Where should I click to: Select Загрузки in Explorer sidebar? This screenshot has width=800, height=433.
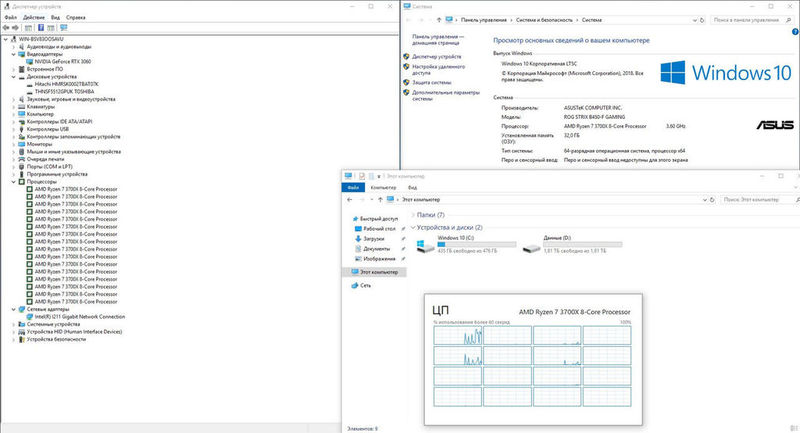tap(374, 239)
